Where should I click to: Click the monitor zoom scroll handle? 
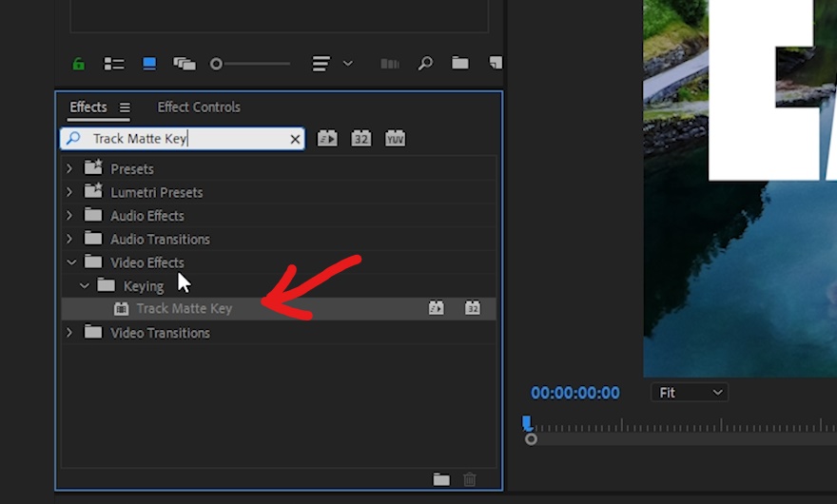pos(531,439)
